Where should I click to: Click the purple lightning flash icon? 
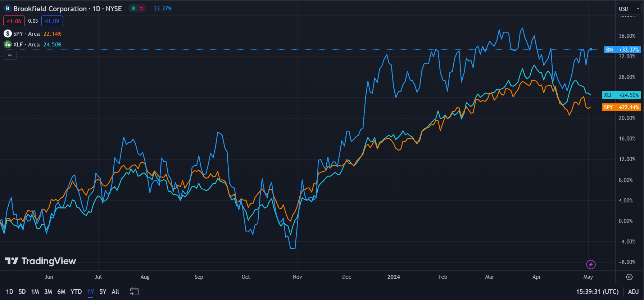pos(591,264)
